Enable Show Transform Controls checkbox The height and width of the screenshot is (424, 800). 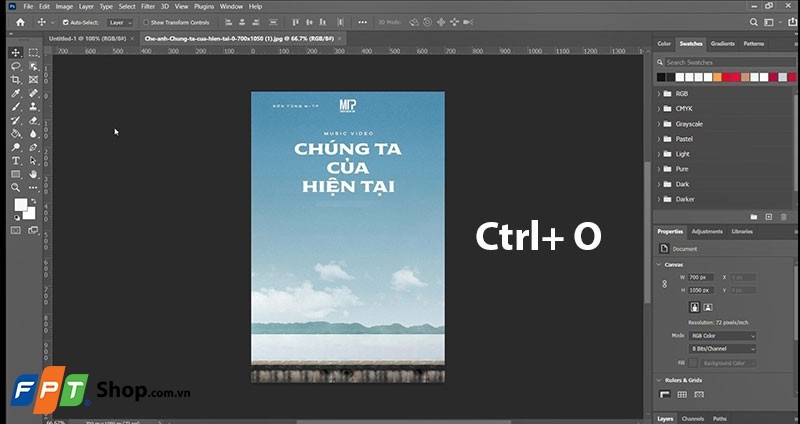[145, 22]
